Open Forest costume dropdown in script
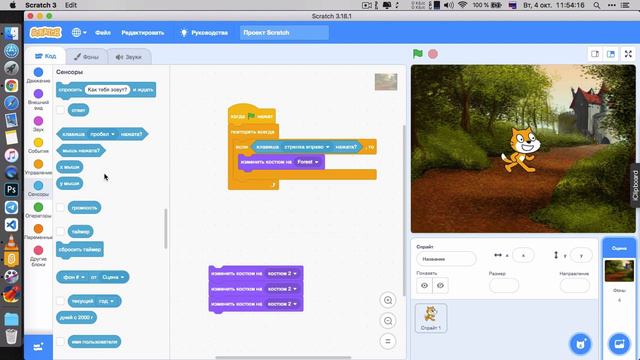640x360 pixels. point(308,162)
